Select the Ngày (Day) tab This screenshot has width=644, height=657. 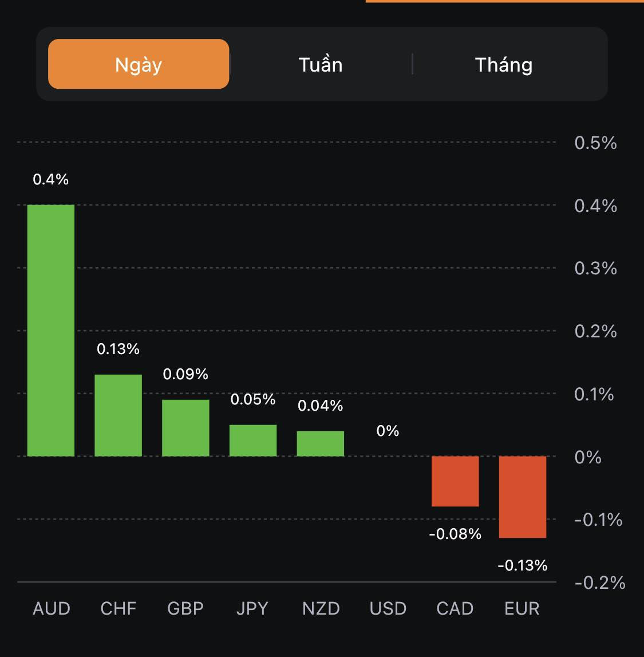[x=139, y=64]
